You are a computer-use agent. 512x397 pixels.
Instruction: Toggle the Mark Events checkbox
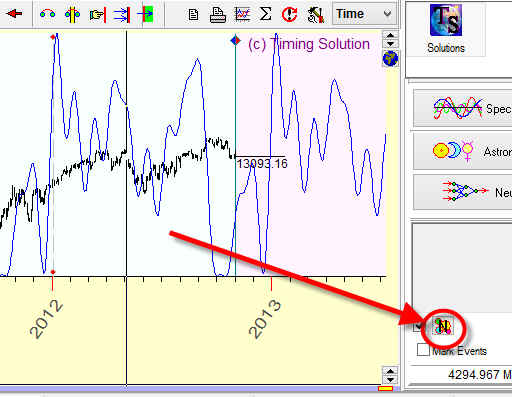(423, 350)
